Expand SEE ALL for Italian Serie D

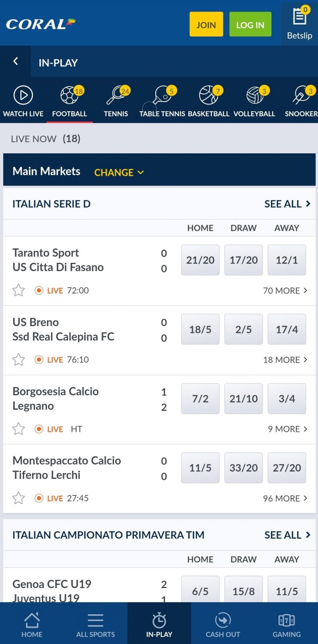(x=287, y=204)
